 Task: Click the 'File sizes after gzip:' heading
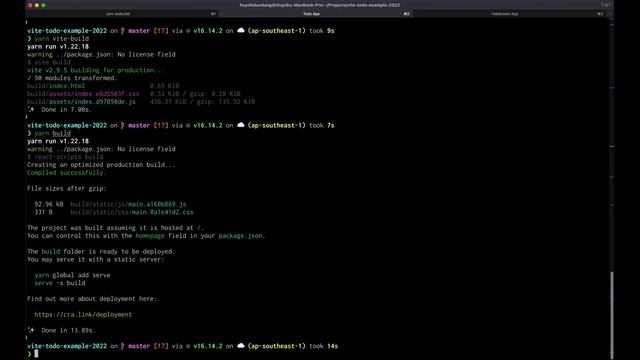point(67,189)
